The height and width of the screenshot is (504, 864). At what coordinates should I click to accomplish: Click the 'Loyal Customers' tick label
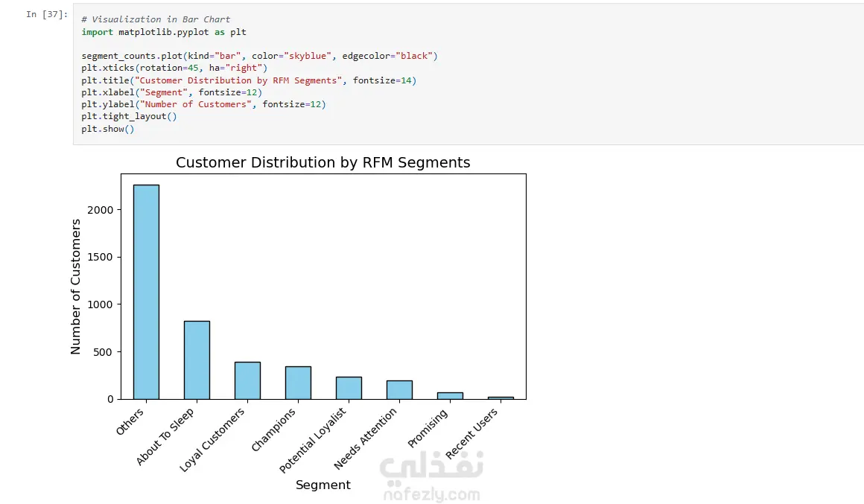point(212,440)
